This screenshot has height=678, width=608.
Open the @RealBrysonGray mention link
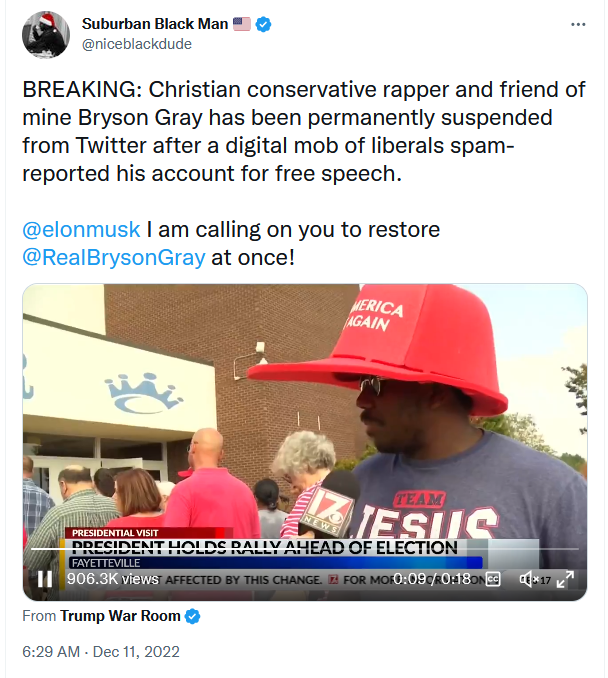click(x=114, y=257)
